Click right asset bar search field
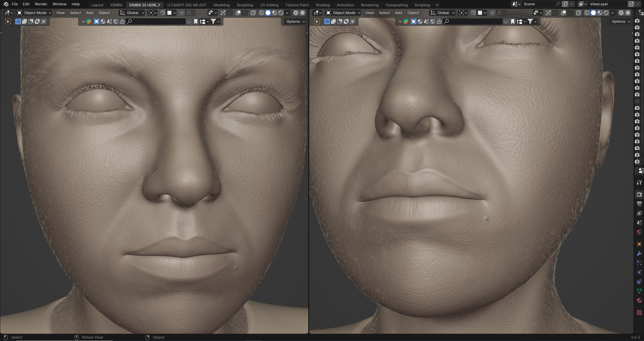Viewport: 644px width, 341px height. (x=473, y=21)
